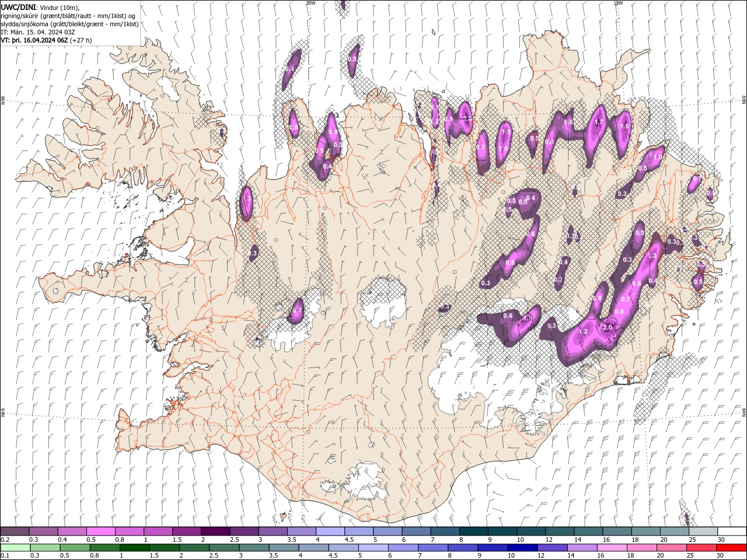Click the dark mauve 0.2 swatch, upper legend row
This screenshot has height=560, width=747.
[15, 531]
